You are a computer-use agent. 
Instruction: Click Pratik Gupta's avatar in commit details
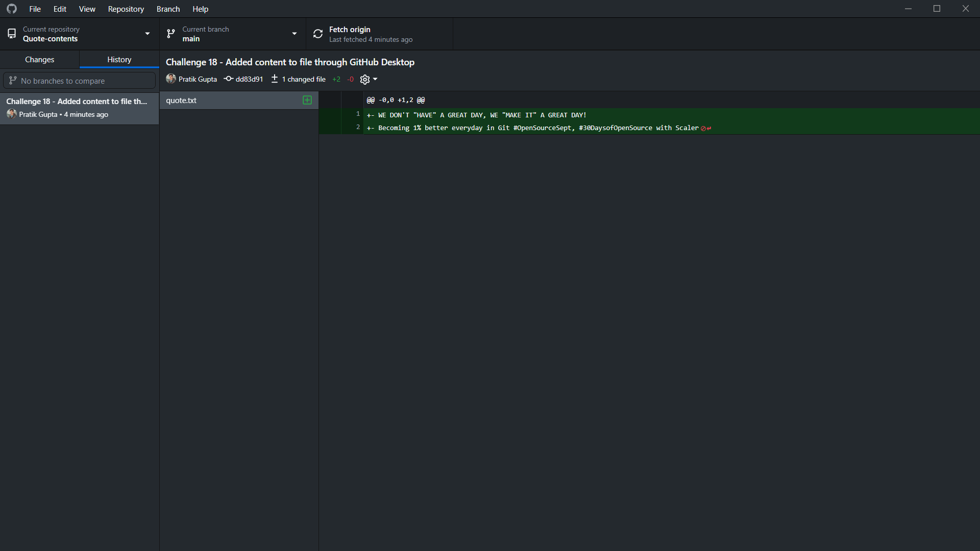(171, 79)
